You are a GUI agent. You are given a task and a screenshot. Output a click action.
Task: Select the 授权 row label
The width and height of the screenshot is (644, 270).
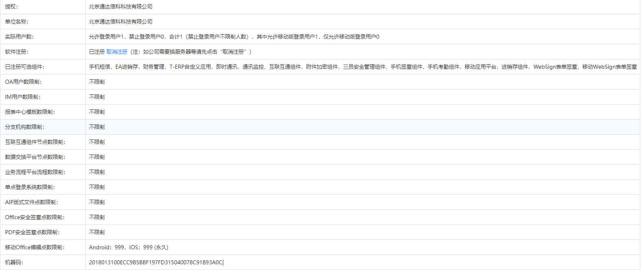click(11, 7)
